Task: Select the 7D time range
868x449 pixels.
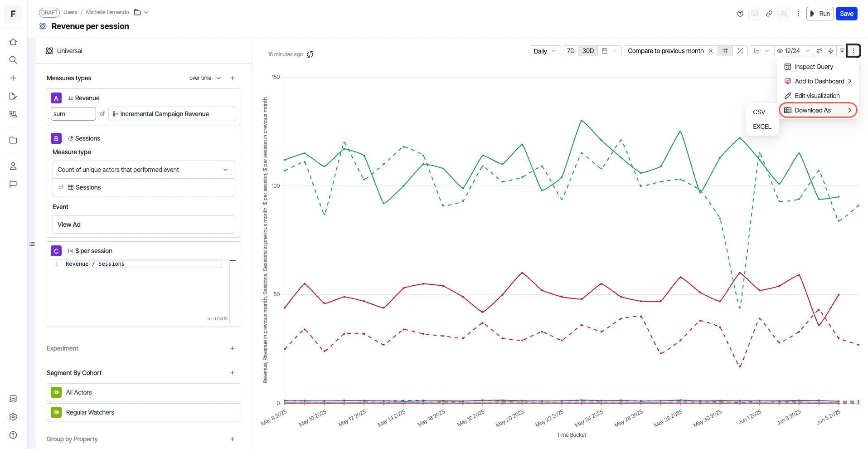Action: point(571,51)
